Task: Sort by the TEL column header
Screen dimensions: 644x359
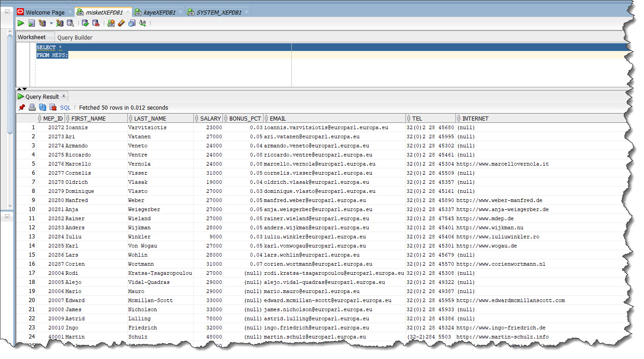Action: [x=431, y=118]
